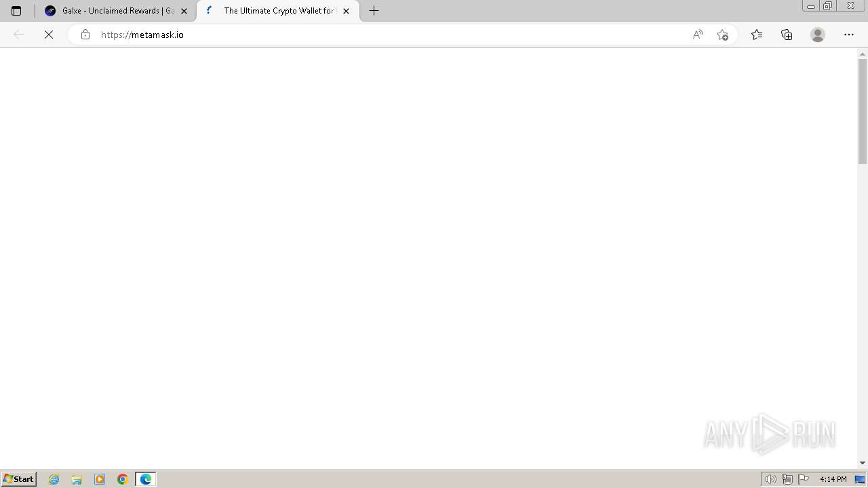Screen dimensions: 868x488
Task: Open a new tab with plus button
Action: (x=374, y=11)
